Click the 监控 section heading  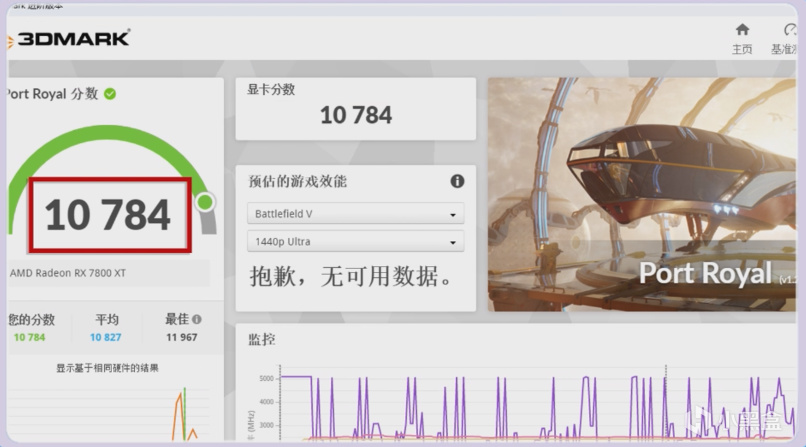point(262,340)
